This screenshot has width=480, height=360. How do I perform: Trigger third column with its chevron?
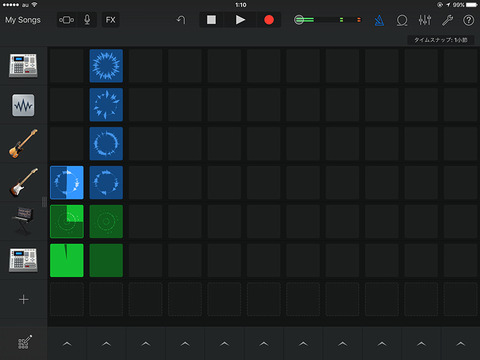(x=146, y=344)
